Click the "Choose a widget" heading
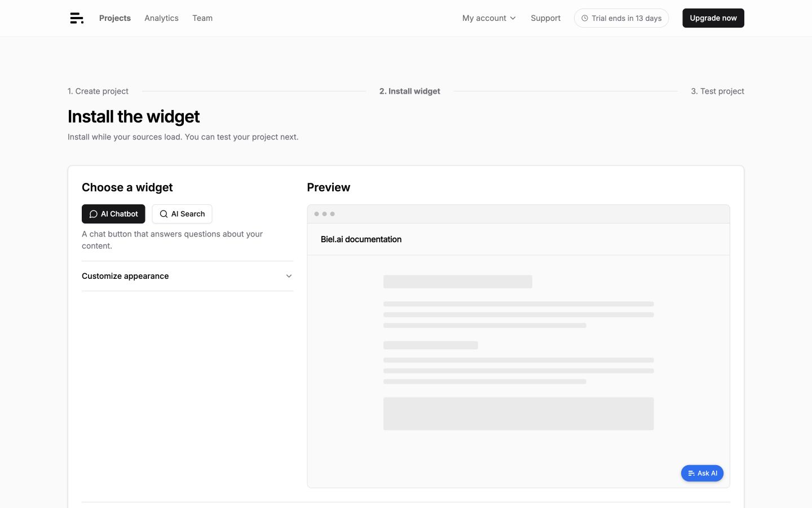The width and height of the screenshot is (812, 508). (x=127, y=187)
